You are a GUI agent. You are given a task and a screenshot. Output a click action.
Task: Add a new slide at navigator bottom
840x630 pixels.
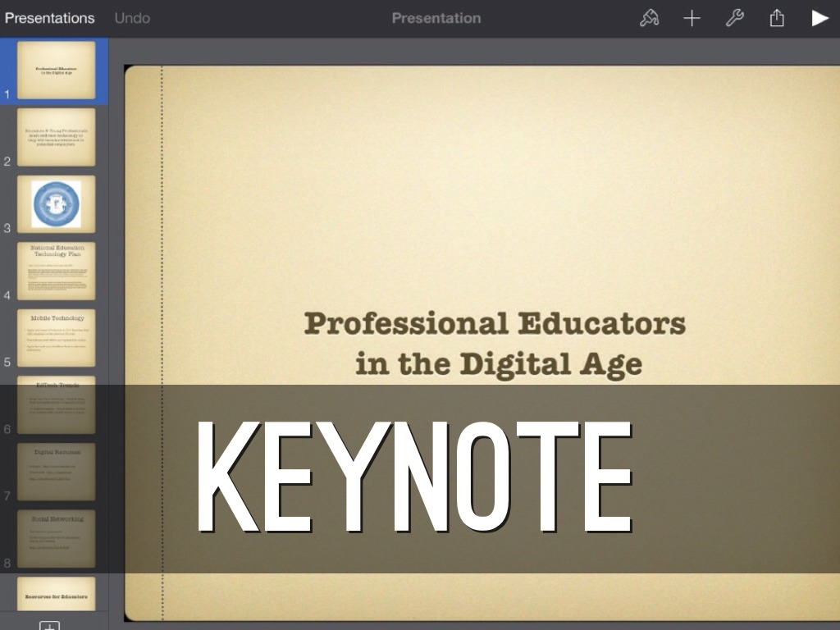[50, 624]
